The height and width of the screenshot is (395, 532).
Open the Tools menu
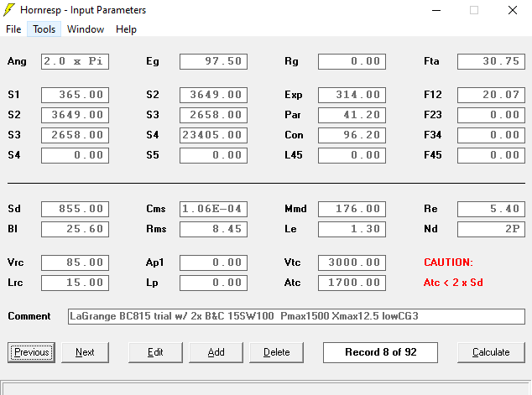coord(44,29)
